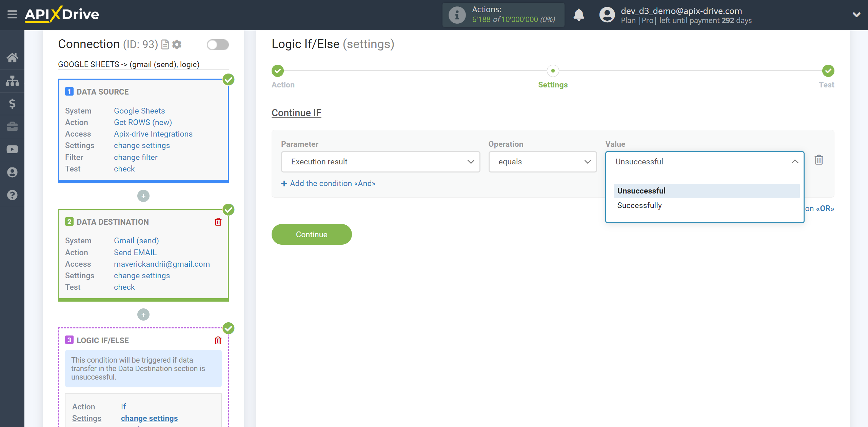Open the Google Sheets system link

pos(139,111)
